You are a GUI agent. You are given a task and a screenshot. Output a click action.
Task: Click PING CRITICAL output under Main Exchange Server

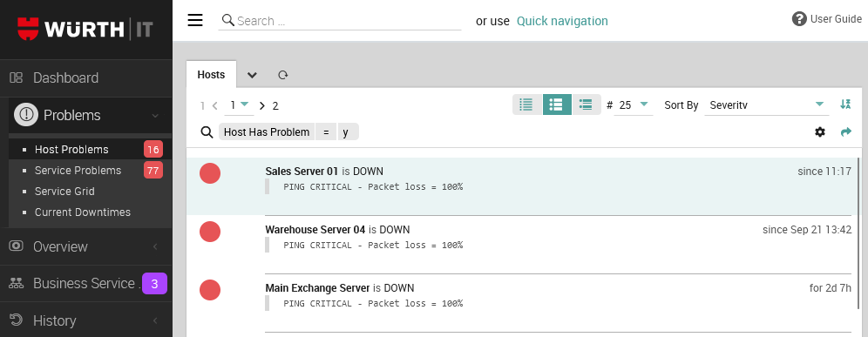(x=373, y=303)
